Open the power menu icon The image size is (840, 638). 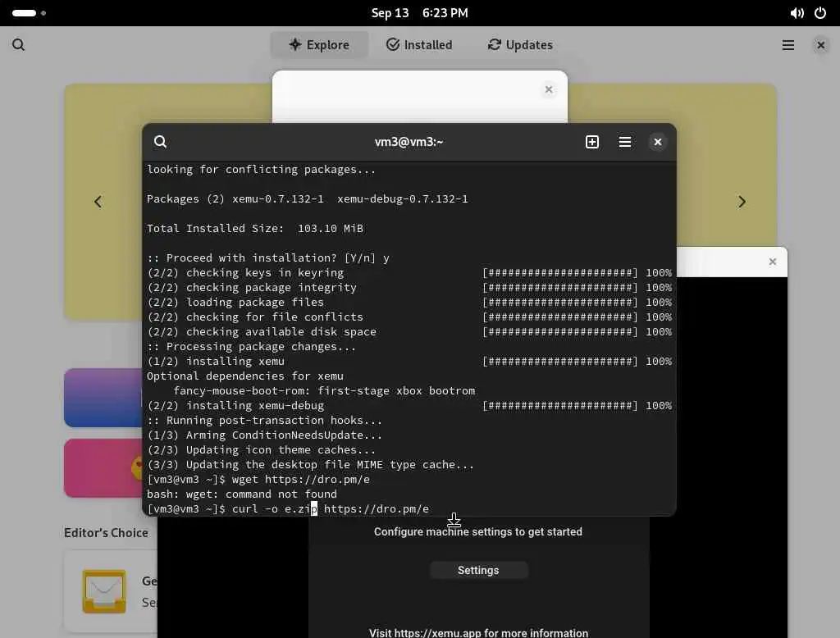[820, 13]
